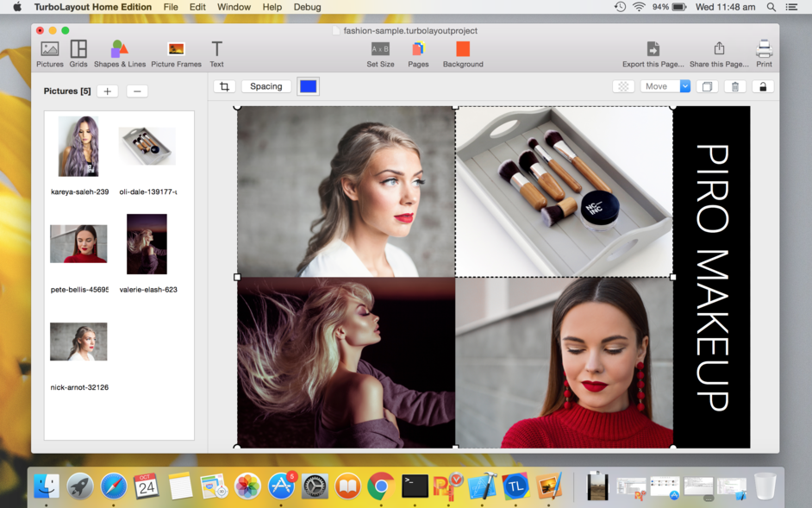Toggle the lock button
This screenshot has width=812, height=508.
coord(763,86)
